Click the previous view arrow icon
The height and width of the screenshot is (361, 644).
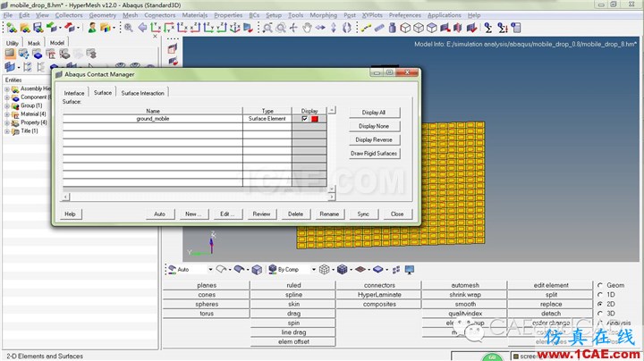(x=142, y=28)
